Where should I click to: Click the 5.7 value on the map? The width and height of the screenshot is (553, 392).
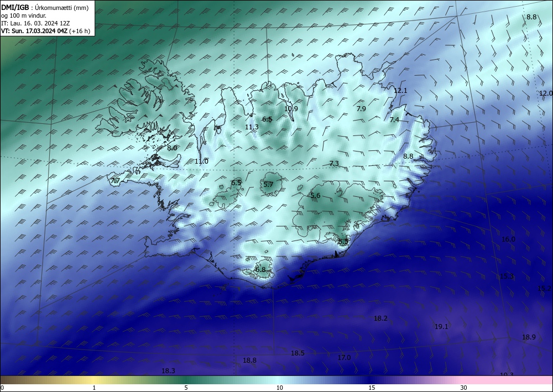[268, 184]
